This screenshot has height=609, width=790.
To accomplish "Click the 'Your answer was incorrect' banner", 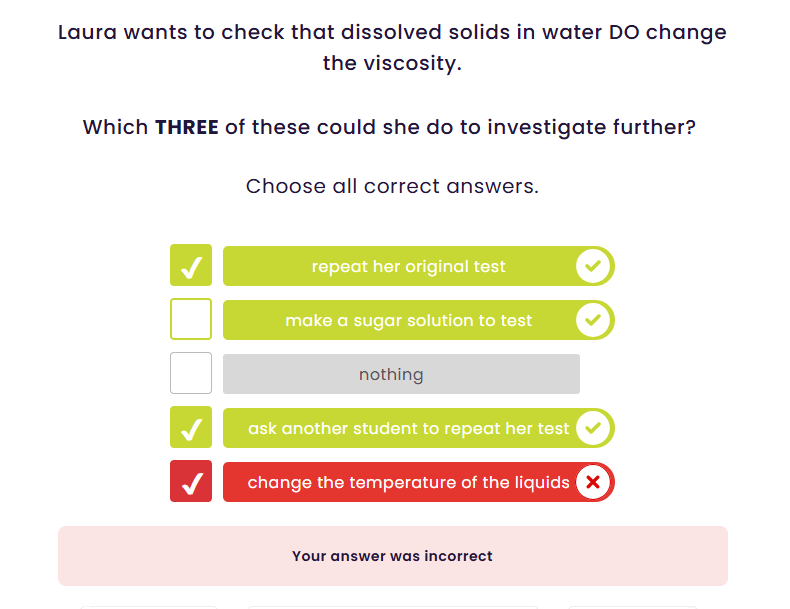I will pos(392,556).
